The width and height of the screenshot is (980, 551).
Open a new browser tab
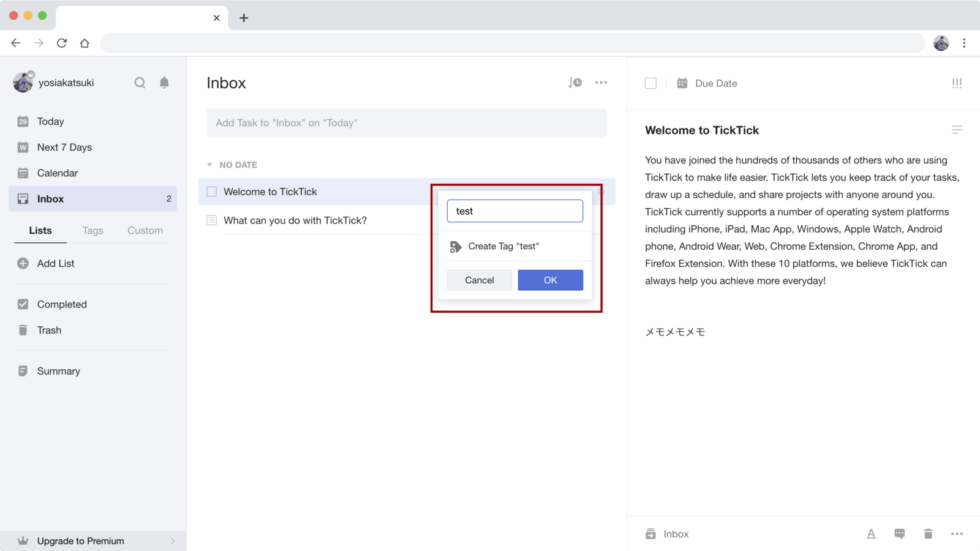click(x=244, y=18)
